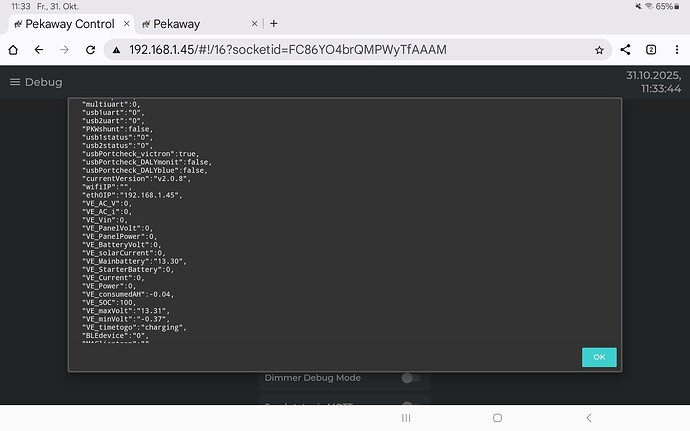Image resolution: width=690 pixels, height=431 pixels.
Task: Click the Debug page title
Action: (x=44, y=82)
